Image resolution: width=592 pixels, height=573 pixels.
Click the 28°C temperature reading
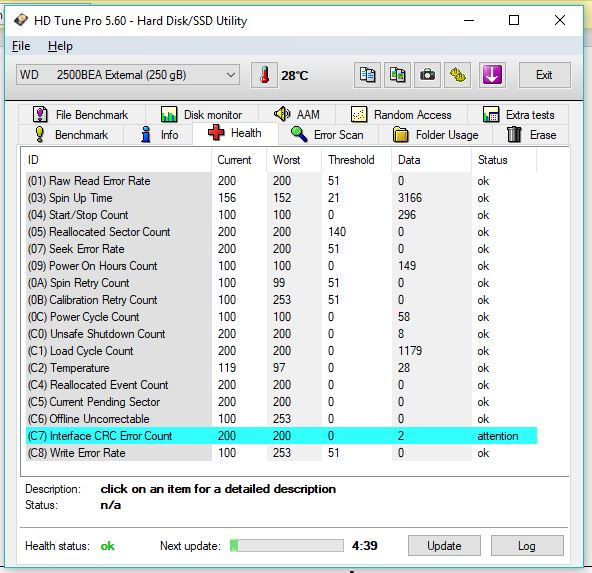click(x=294, y=75)
